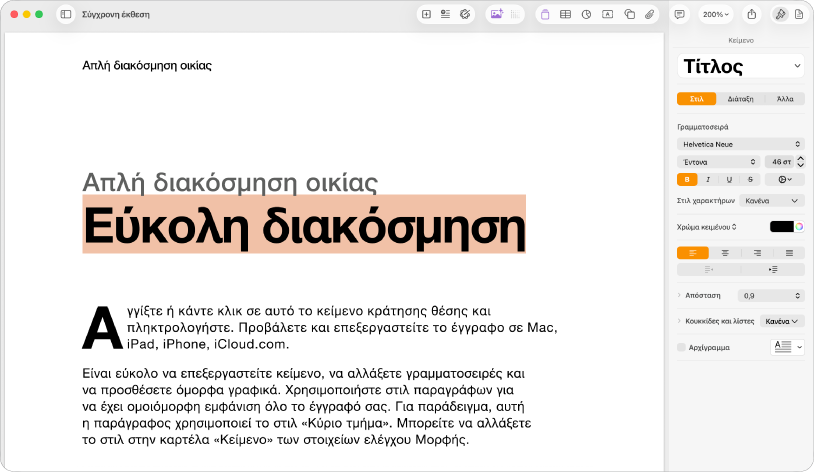Image resolution: width=814 pixels, height=473 pixels.
Task: Click paragraph starting Είναι εύκολο να επεξεργαστείτε
Action: point(306,407)
